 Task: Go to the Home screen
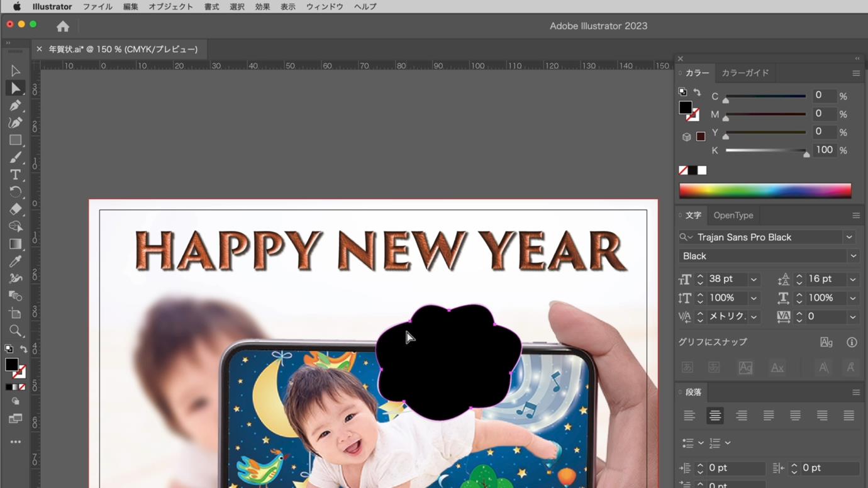(63, 26)
